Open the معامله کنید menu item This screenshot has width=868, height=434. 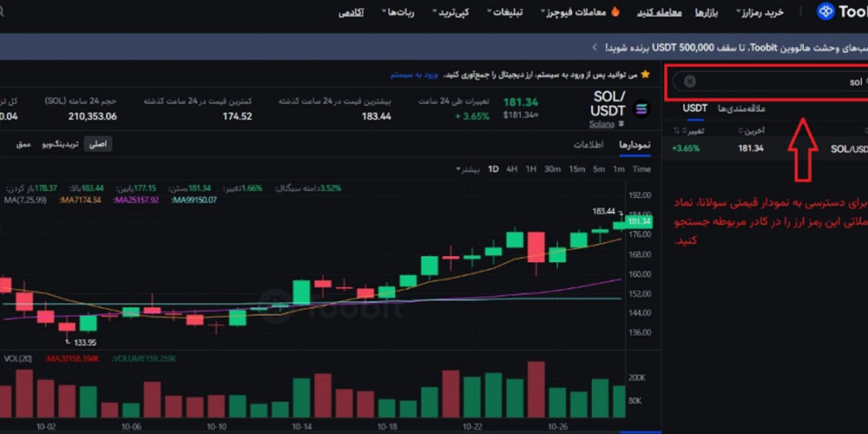[x=659, y=12]
